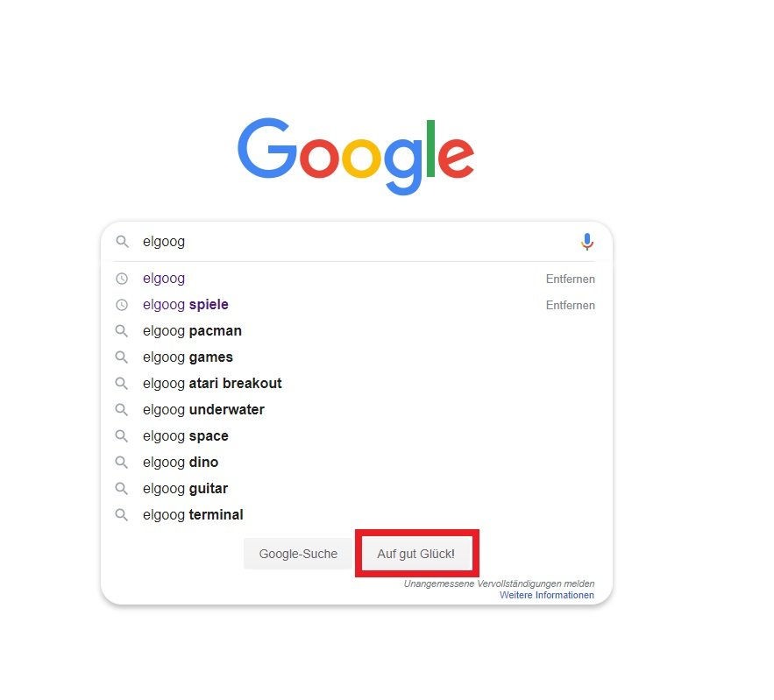Select the elgoog atari breakout suggestion
Screen dimensions: 774x700
pyautogui.click(x=212, y=383)
